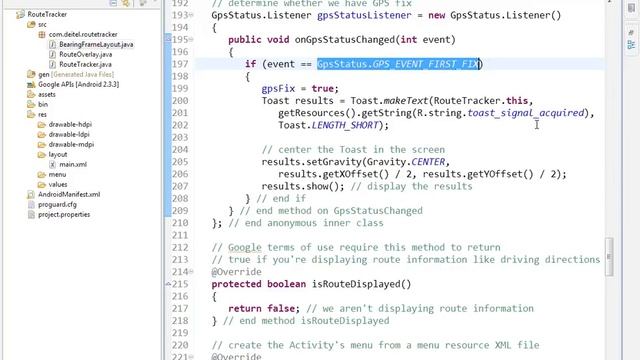Collapse code folding at line 193
The image size is (640, 360).
[191, 16]
